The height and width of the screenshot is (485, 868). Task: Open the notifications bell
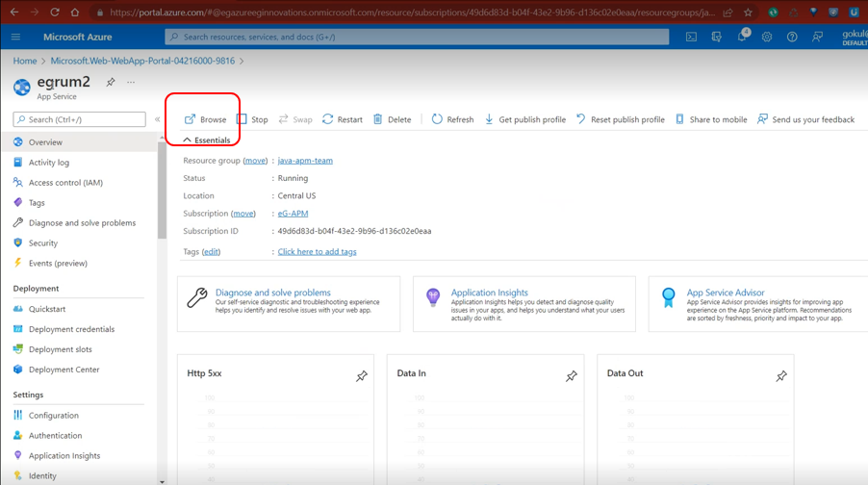742,37
